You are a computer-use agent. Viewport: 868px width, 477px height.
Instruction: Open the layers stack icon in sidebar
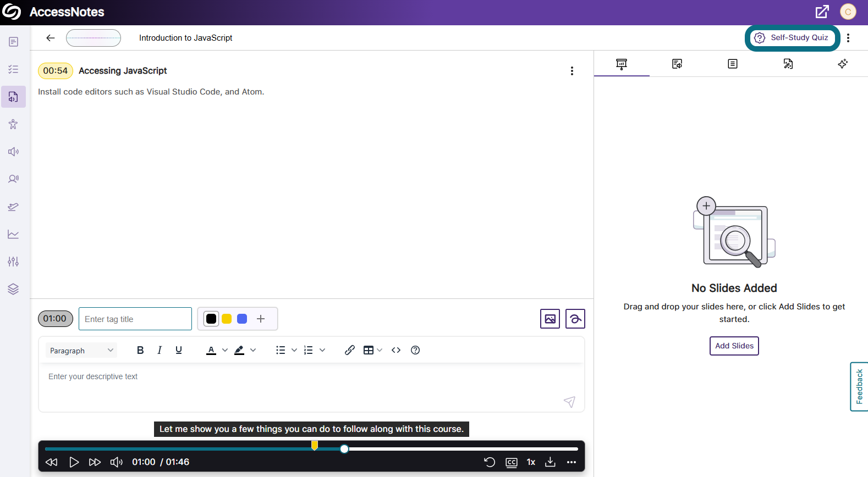click(x=14, y=289)
